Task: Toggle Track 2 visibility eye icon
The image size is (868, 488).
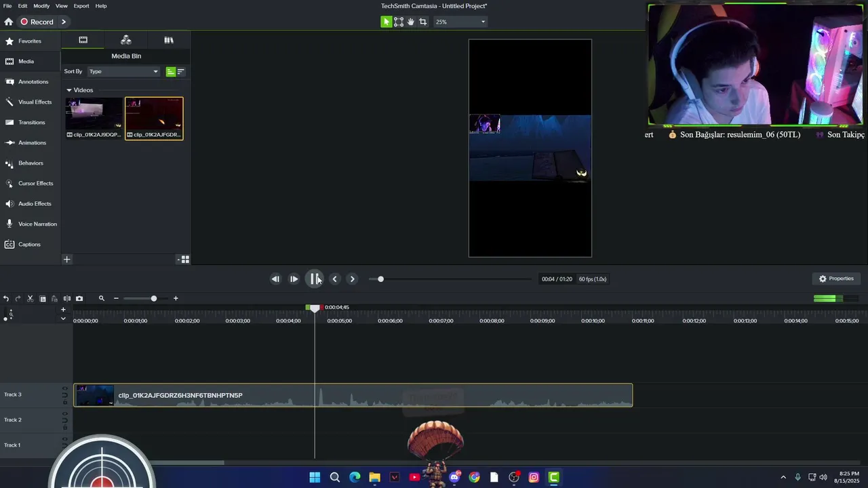Action: 65,415
